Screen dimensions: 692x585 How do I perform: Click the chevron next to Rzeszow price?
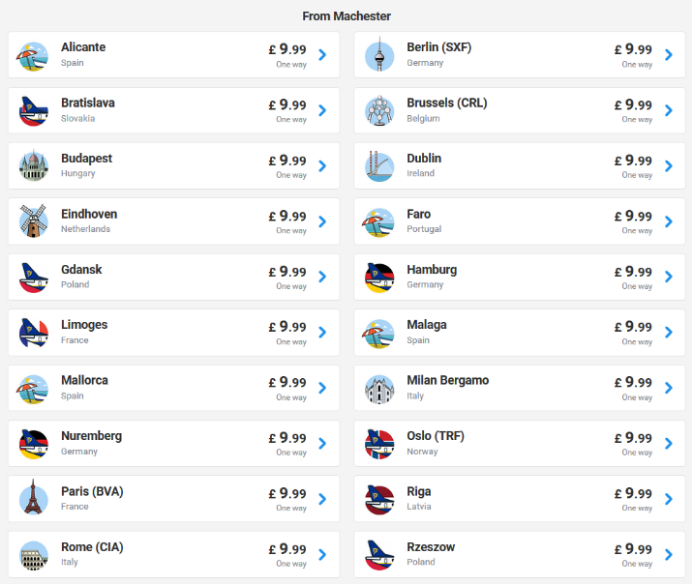coord(669,555)
